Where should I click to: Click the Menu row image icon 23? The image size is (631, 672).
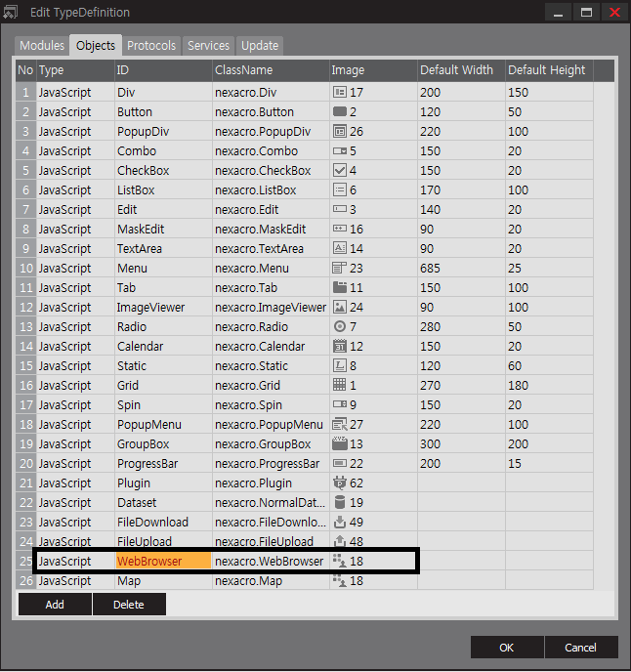(x=340, y=268)
